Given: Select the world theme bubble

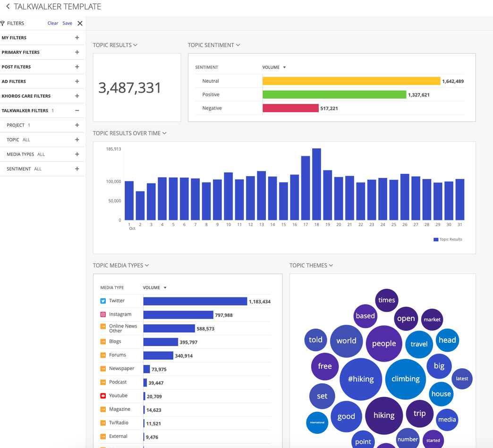Looking at the screenshot, I should click(347, 341).
